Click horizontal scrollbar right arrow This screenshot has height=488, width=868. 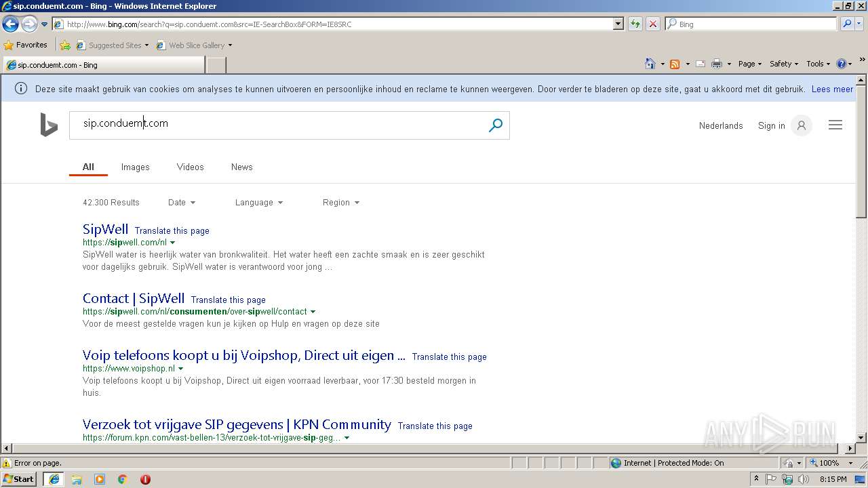(x=850, y=448)
